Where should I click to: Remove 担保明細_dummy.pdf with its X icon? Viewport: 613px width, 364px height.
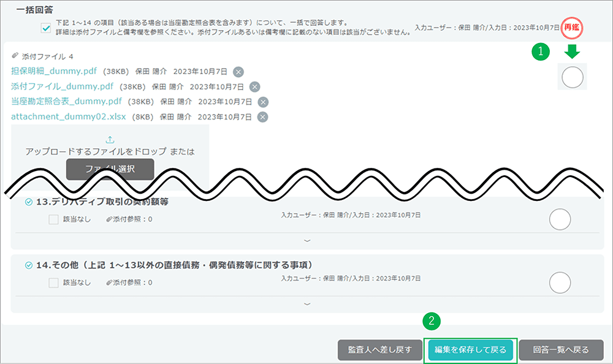238,71
